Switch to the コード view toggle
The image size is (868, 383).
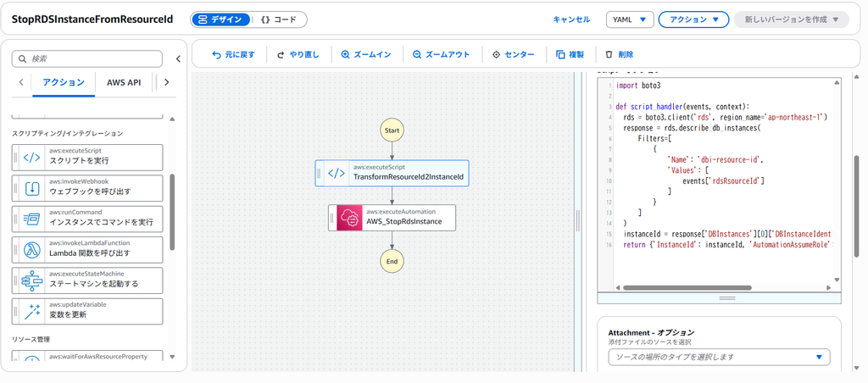tap(278, 19)
